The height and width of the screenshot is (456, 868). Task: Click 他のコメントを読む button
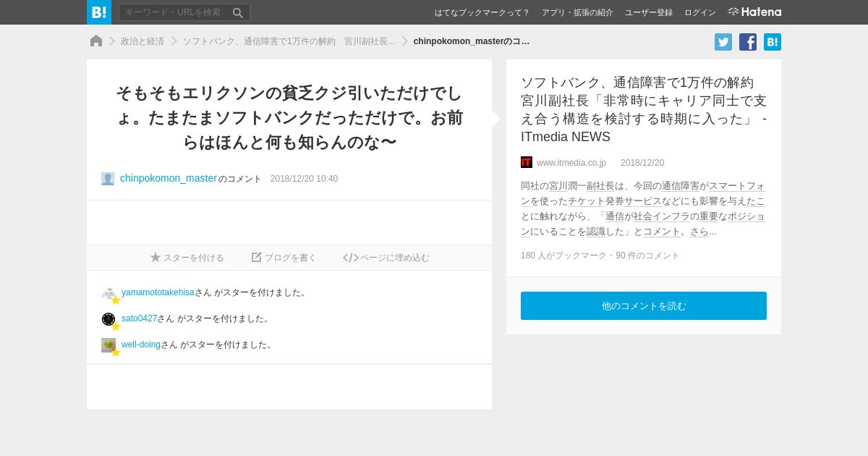[x=644, y=305]
